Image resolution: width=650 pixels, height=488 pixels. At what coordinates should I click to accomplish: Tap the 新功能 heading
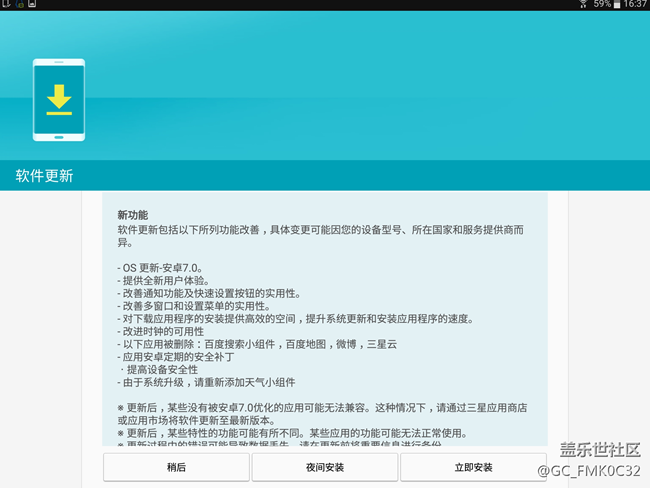(133, 215)
